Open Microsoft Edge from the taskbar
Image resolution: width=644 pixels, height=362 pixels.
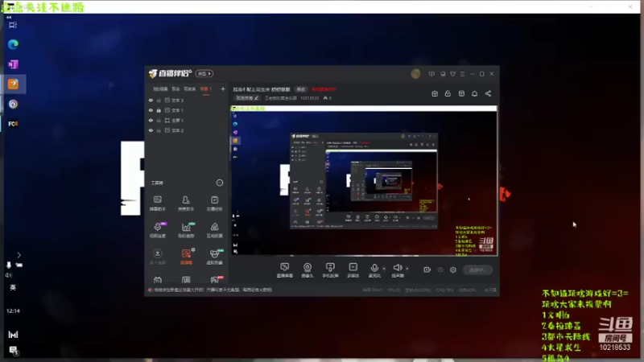pos(13,44)
